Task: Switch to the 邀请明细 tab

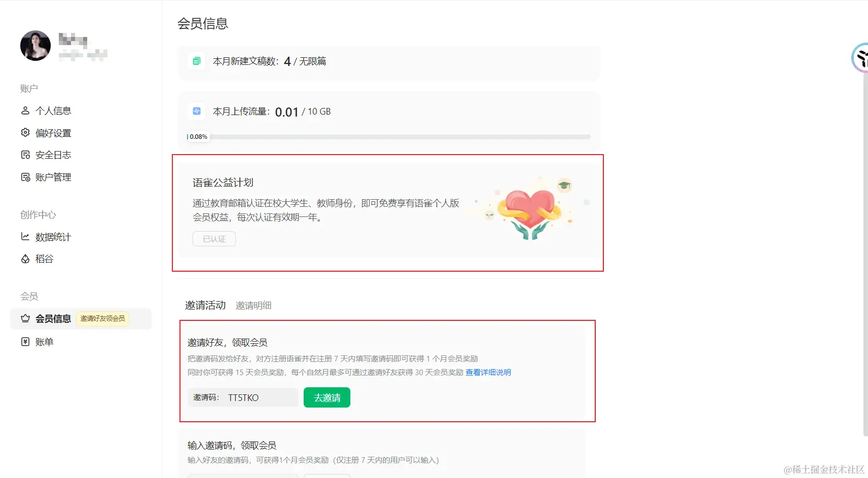Action: 254,306
